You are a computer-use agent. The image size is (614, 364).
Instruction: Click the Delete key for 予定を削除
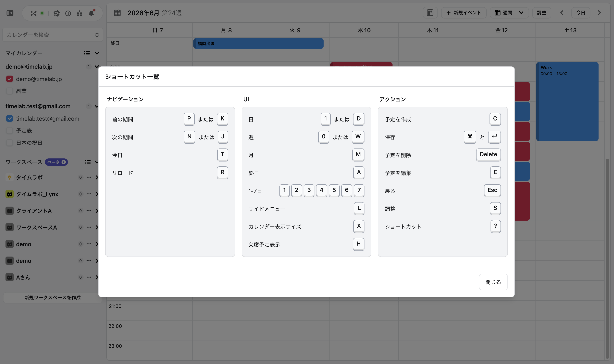pos(488,155)
